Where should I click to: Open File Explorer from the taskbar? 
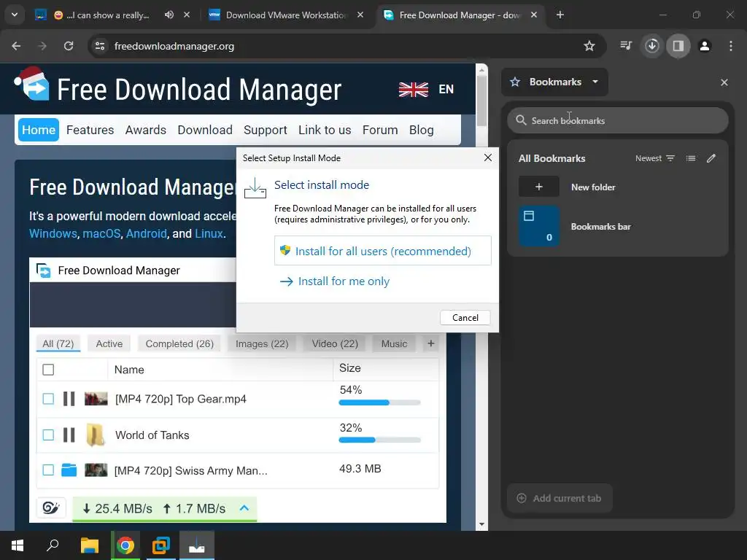point(90,545)
